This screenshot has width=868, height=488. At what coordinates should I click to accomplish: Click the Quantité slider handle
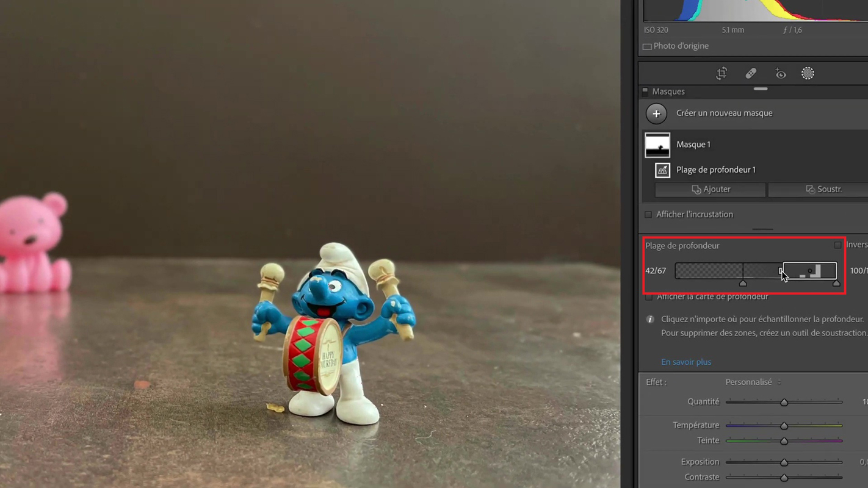click(x=784, y=403)
